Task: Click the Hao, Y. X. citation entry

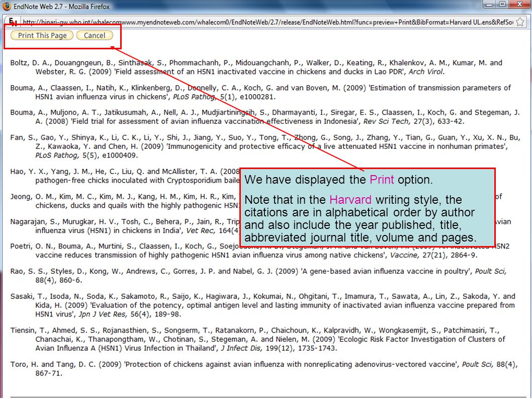Action: (x=125, y=176)
